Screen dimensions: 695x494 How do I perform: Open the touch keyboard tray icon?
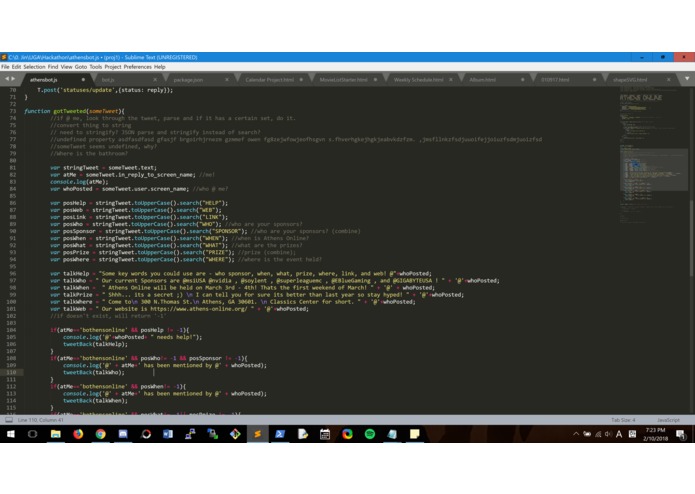(x=633, y=434)
